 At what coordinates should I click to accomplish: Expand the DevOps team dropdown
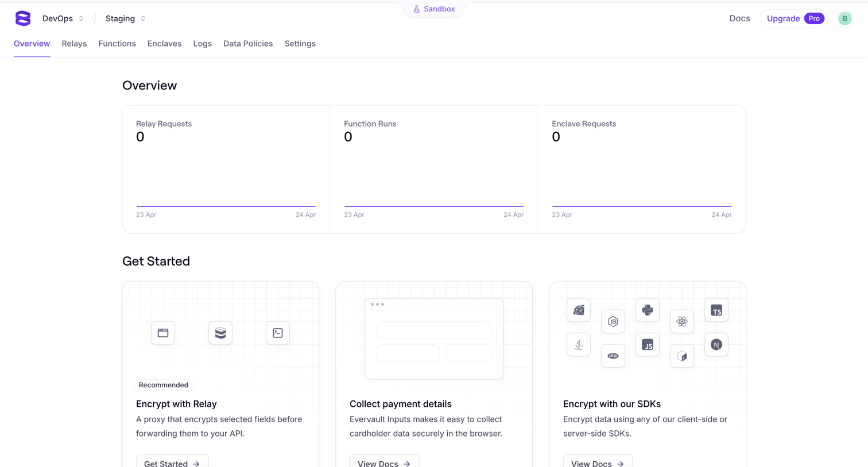[63, 18]
